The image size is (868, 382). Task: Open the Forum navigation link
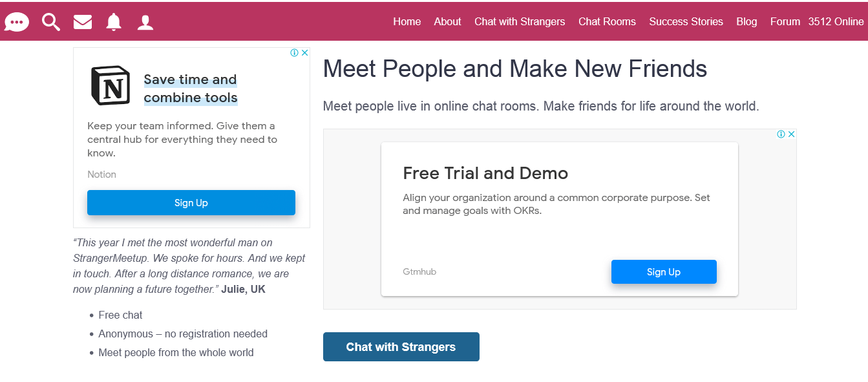(785, 21)
